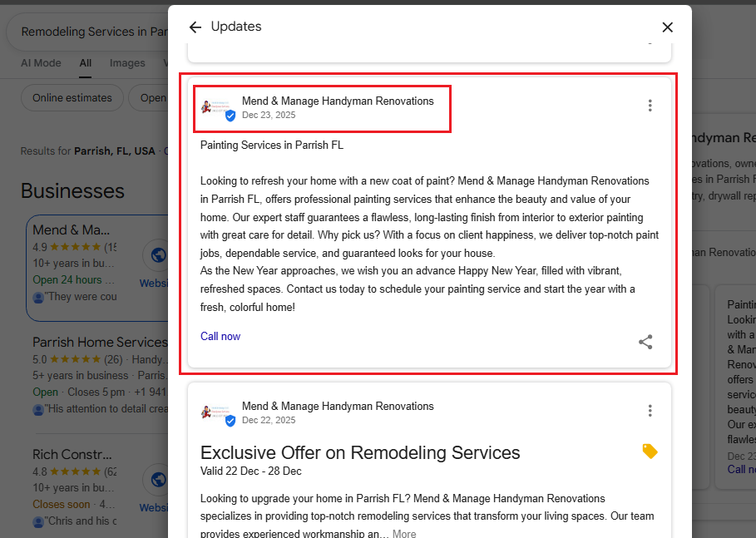Image resolution: width=756 pixels, height=538 pixels.
Task: Open Parrish Home Services business listing
Action: tap(100, 343)
